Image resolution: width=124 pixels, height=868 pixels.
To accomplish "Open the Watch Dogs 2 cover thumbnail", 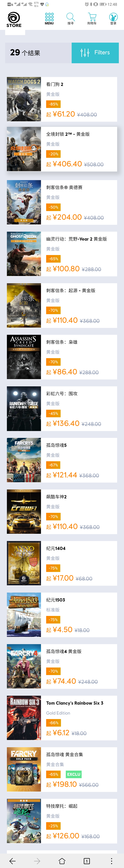I will coord(24,99).
